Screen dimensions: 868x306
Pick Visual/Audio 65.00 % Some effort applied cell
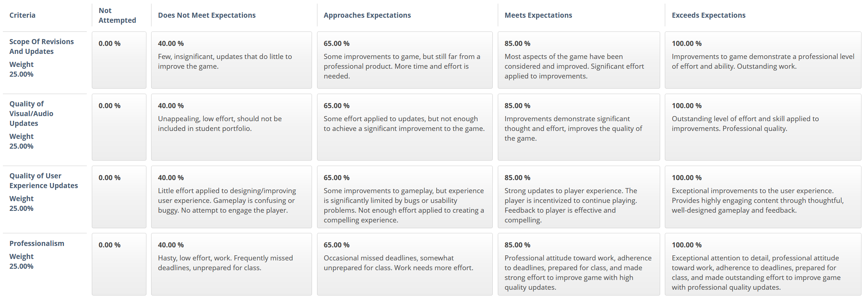[x=405, y=127]
